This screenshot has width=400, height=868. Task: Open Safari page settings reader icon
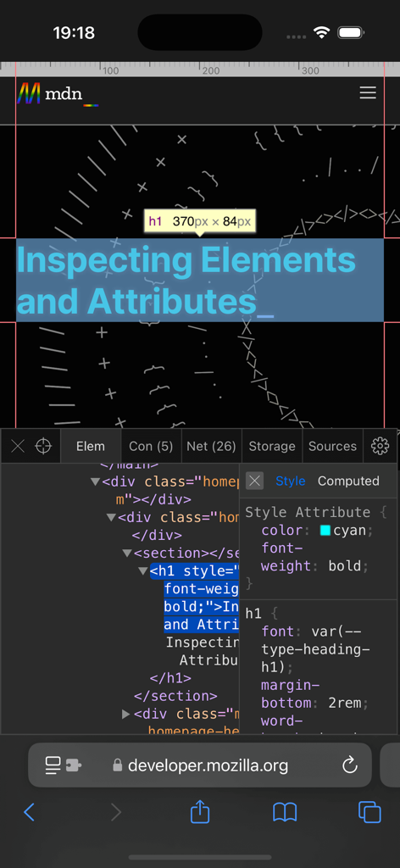(53, 765)
